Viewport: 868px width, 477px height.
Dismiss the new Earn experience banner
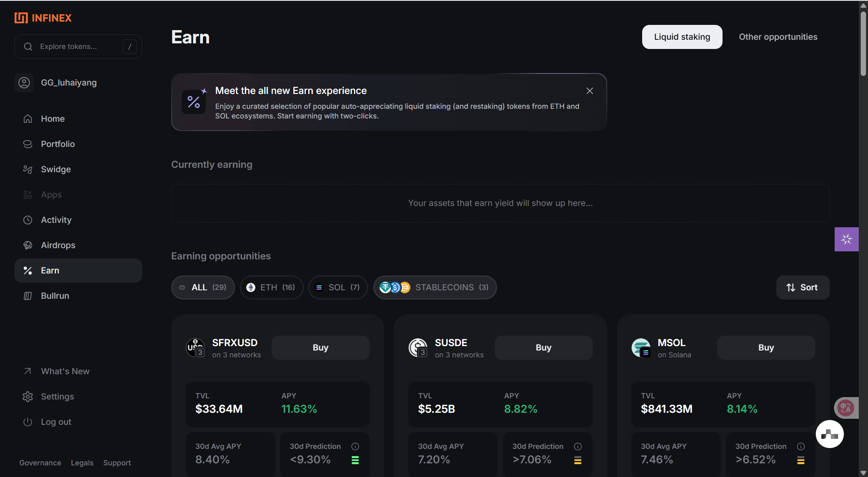click(590, 91)
